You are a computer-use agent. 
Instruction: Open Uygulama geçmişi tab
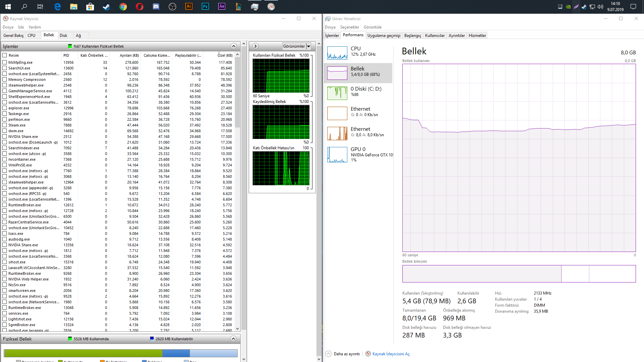click(x=384, y=36)
